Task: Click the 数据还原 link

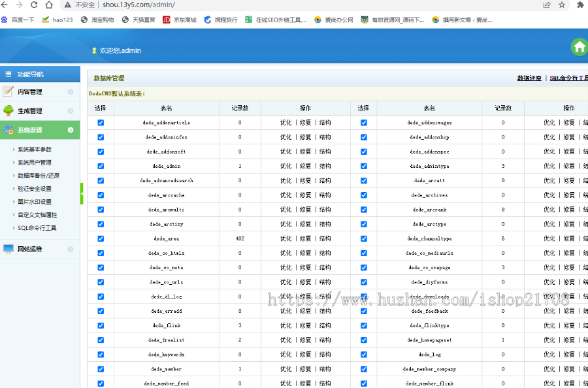Action: click(x=529, y=78)
